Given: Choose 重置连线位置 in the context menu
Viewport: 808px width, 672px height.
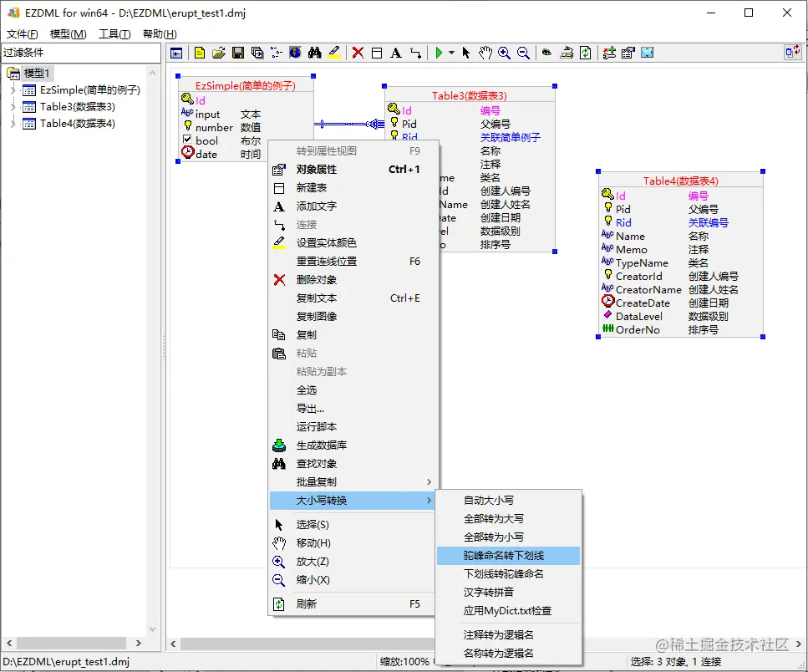Looking at the screenshot, I should click(x=353, y=262).
